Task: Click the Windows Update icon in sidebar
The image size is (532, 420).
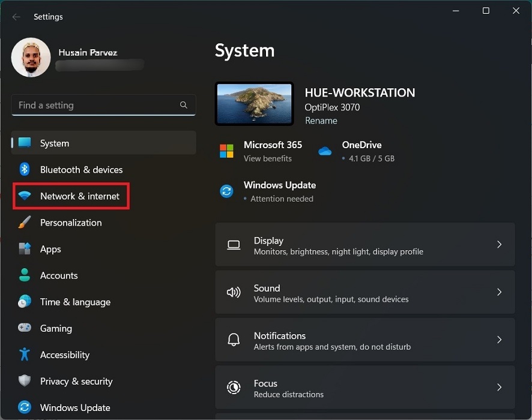Action: click(24, 407)
